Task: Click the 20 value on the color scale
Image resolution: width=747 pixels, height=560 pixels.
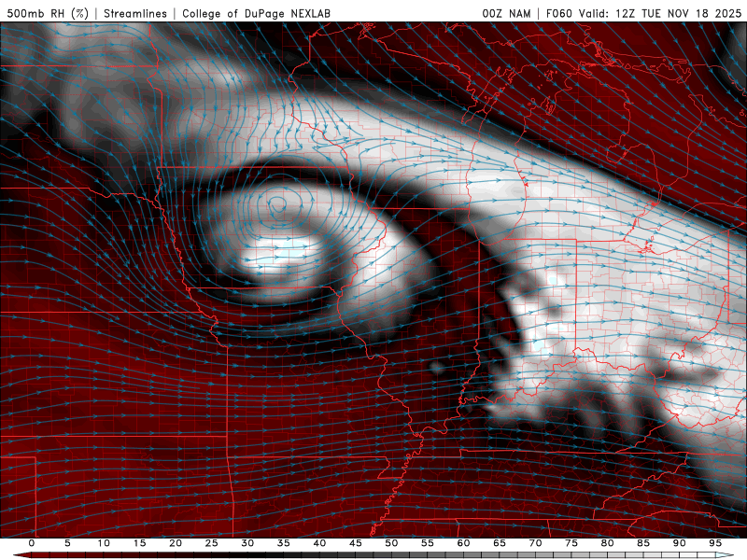Action: click(176, 543)
